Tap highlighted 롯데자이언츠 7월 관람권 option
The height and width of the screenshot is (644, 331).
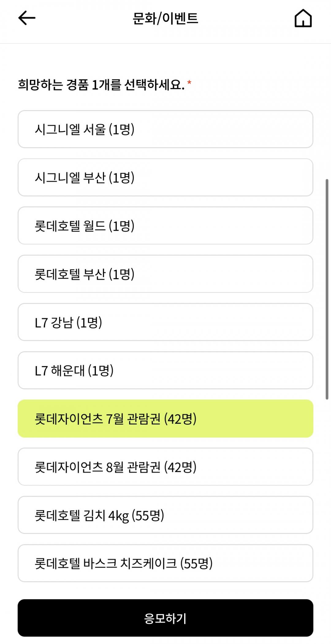click(165, 418)
